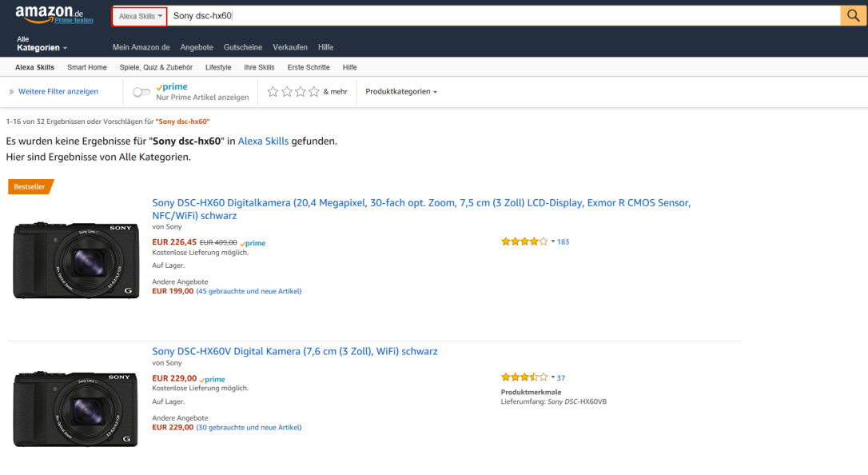The height and width of the screenshot is (475, 868).
Task: Expand the Alle Kategorien menu
Action: (42, 44)
